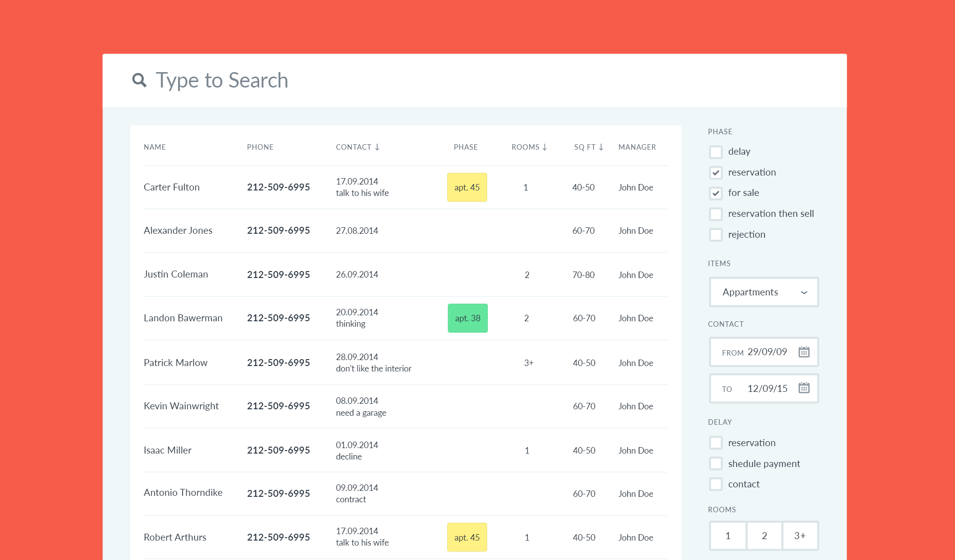The height and width of the screenshot is (560, 955).
Task: Click Alexander Jones phone number
Action: pyautogui.click(x=279, y=230)
